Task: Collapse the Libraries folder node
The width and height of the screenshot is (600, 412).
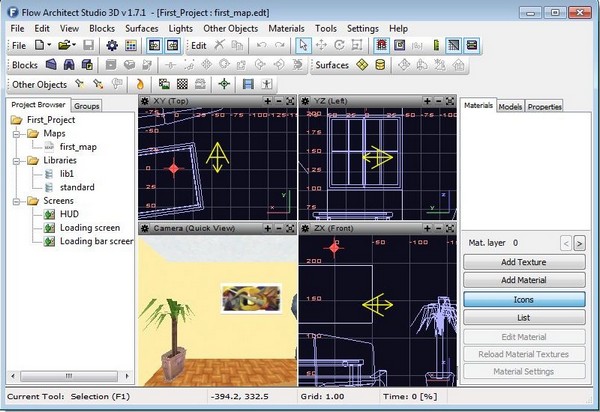Action: coord(16,161)
